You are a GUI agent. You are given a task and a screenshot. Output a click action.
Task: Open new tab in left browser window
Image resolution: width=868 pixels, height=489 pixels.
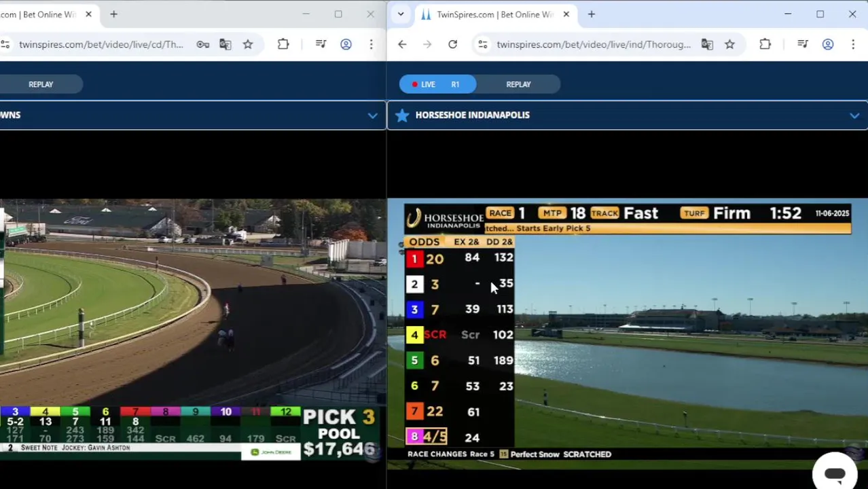[113, 14]
